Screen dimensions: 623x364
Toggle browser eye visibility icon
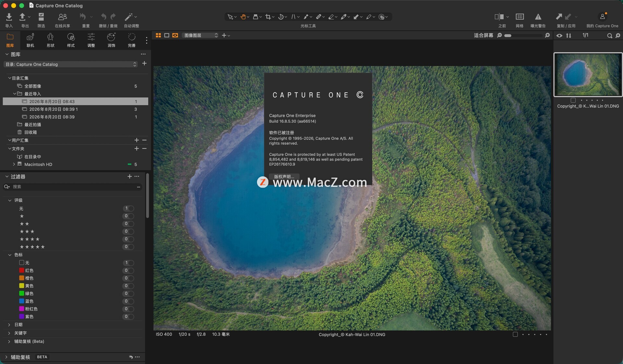point(559,36)
